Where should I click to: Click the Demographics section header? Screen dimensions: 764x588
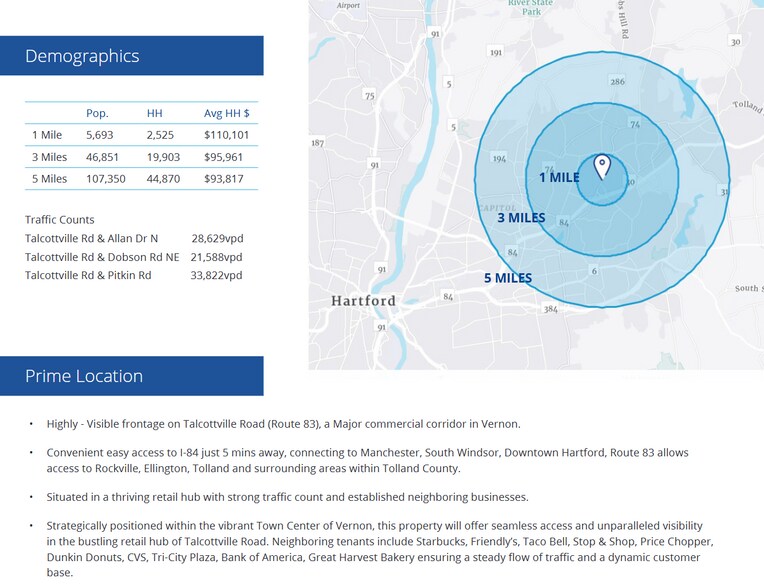click(82, 56)
